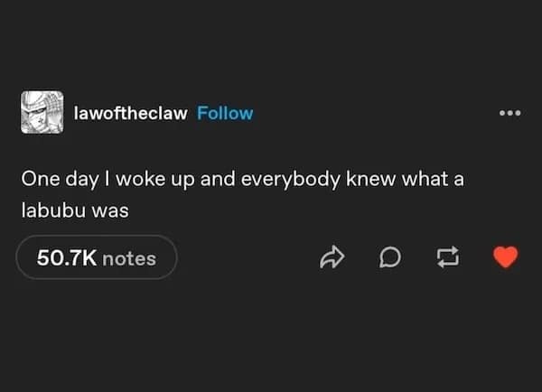The image size is (542, 392).
Task: Expand the notes pill button
Action: (97, 258)
